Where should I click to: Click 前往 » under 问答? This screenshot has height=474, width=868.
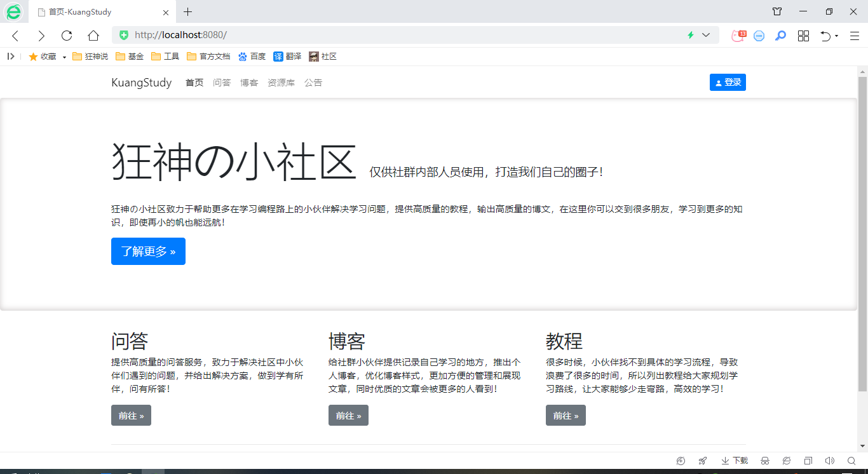point(131,416)
